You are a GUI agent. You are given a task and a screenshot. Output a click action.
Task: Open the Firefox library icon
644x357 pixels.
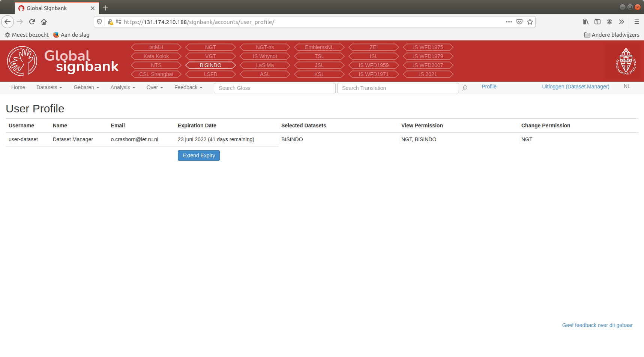[x=585, y=22]
